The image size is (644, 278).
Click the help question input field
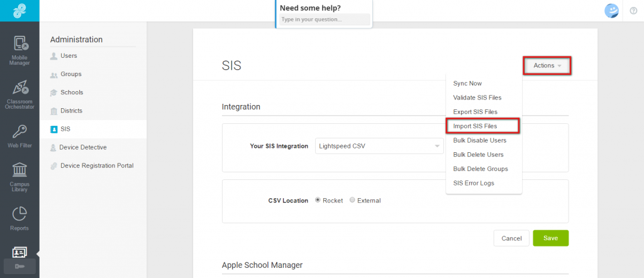click(x=325, y=19)
